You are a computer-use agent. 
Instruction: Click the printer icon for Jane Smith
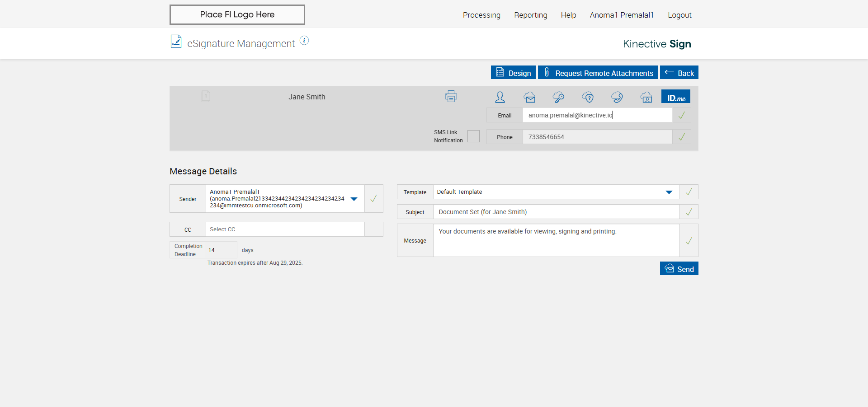tap(451, 96)
